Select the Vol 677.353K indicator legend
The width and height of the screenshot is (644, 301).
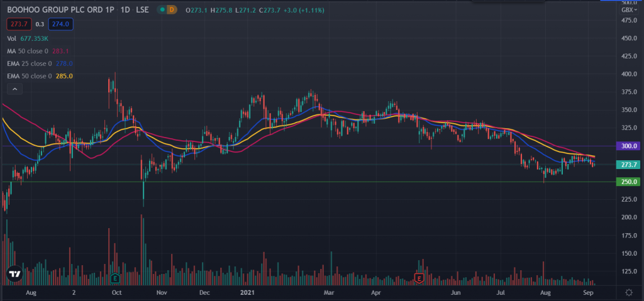tap(28, 38)
